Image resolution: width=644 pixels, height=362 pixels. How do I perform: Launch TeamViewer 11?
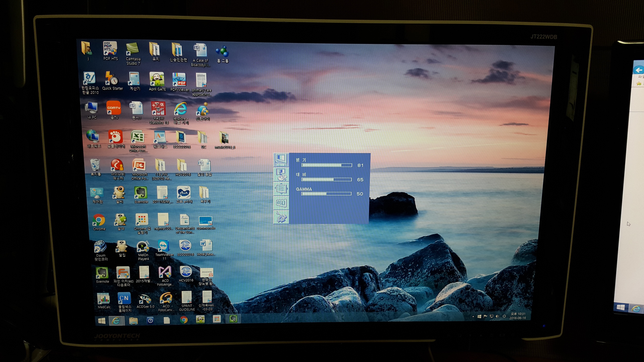coord(164,250)
